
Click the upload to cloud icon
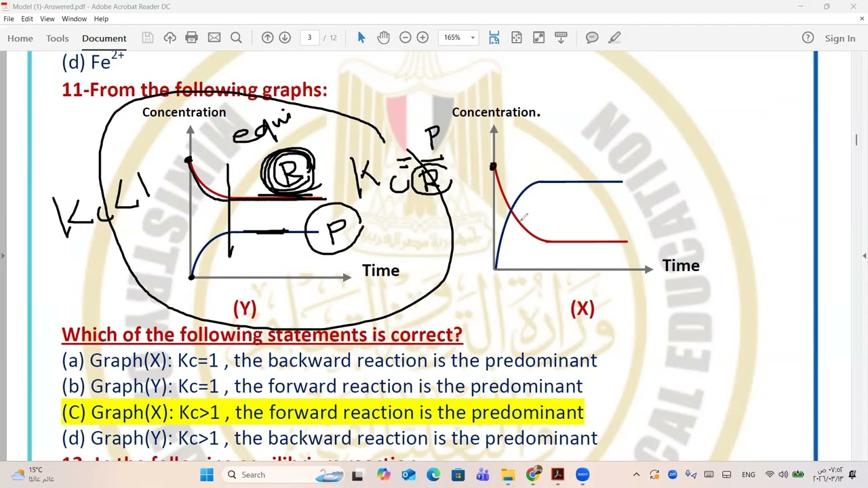(x=170, y=38)
